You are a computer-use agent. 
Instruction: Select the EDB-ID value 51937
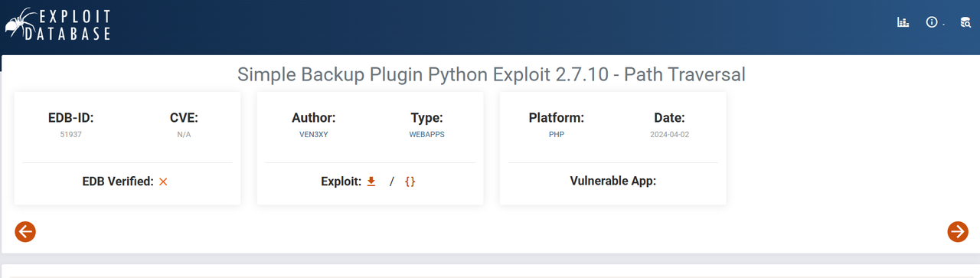(x=70, y=134)
